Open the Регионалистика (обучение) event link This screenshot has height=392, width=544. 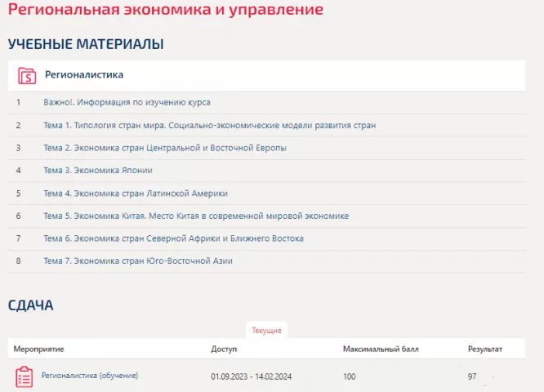(x=90, y=376)
